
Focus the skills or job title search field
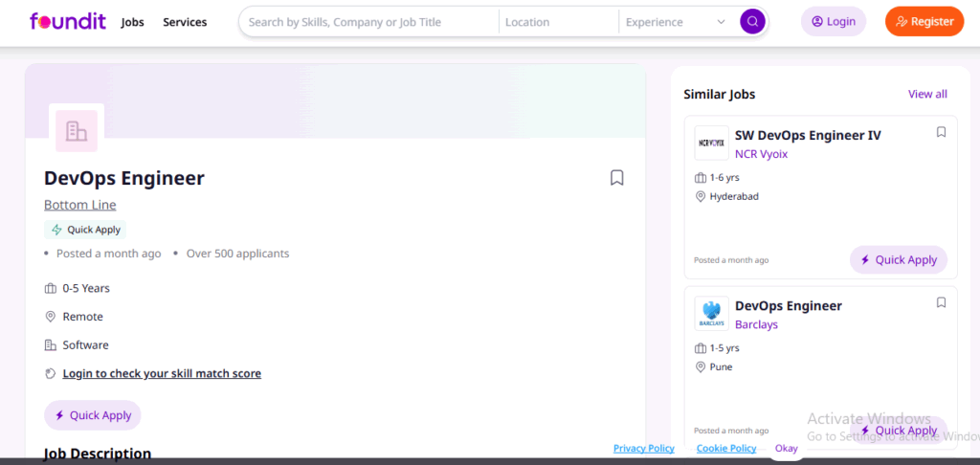(368, 22)
